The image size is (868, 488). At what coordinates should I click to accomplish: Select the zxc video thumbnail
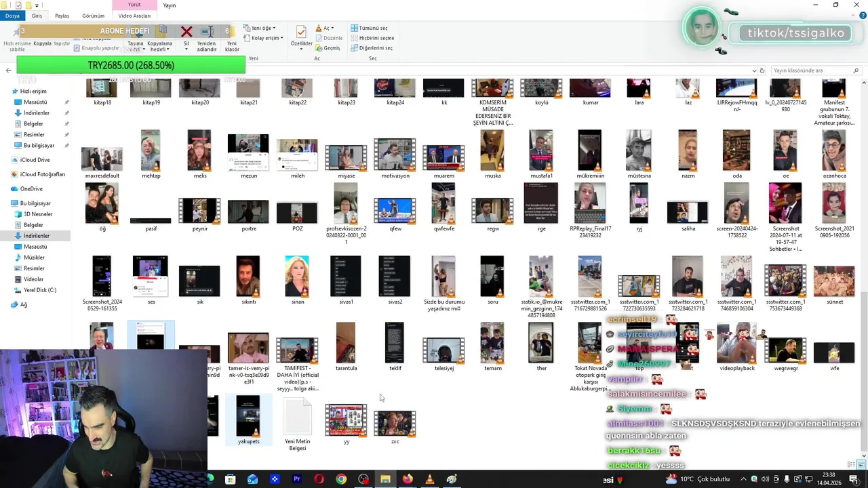(395, 424)
